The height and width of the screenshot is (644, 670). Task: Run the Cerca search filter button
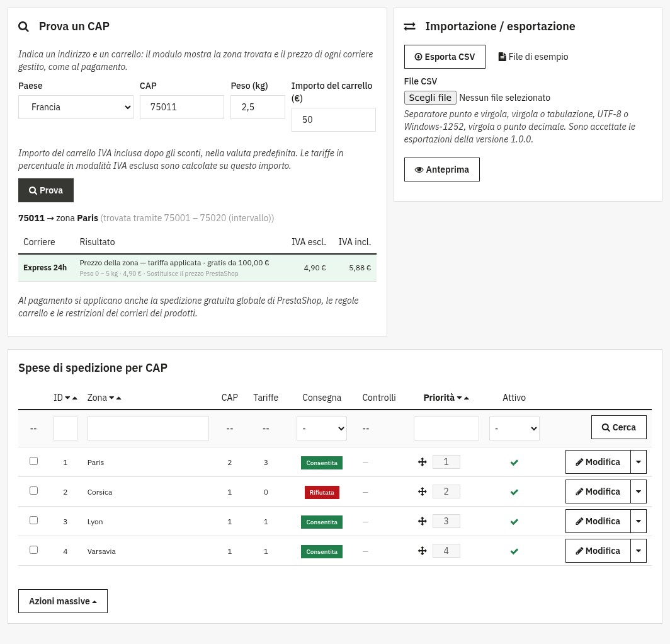pos(619,427)
